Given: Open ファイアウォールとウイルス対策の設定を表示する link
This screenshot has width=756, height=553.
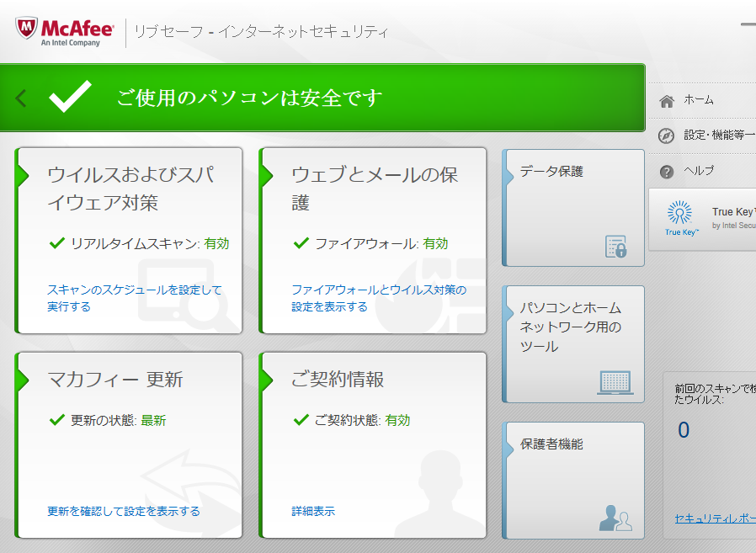Looking at the screenshot, I should click(379, 298).
